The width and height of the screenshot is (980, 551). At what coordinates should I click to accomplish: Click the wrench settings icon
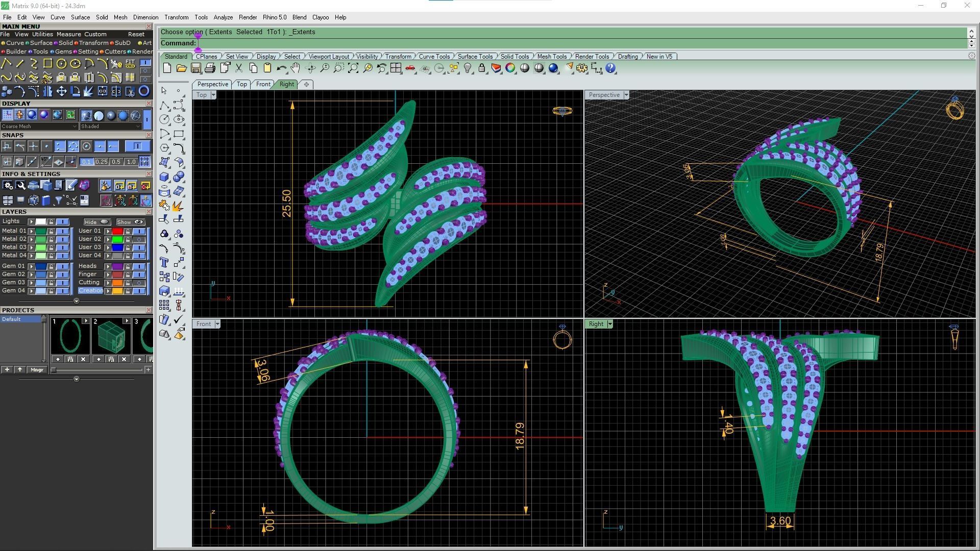pyautogui.click(x=20, y=185)
